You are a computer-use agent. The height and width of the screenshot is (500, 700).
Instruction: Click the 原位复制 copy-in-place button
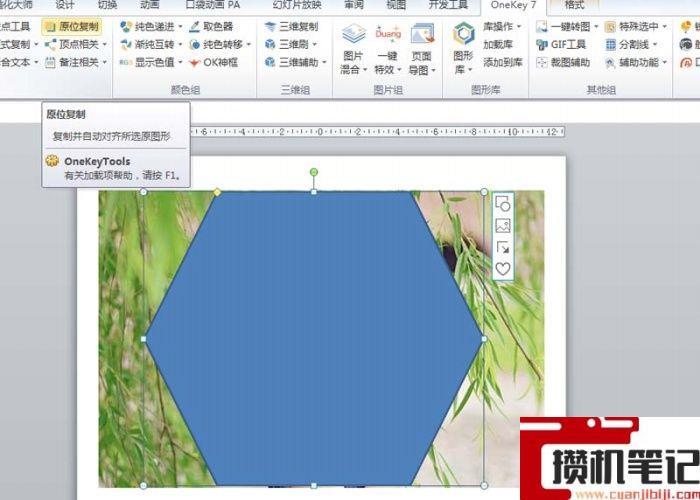point(72,27)
